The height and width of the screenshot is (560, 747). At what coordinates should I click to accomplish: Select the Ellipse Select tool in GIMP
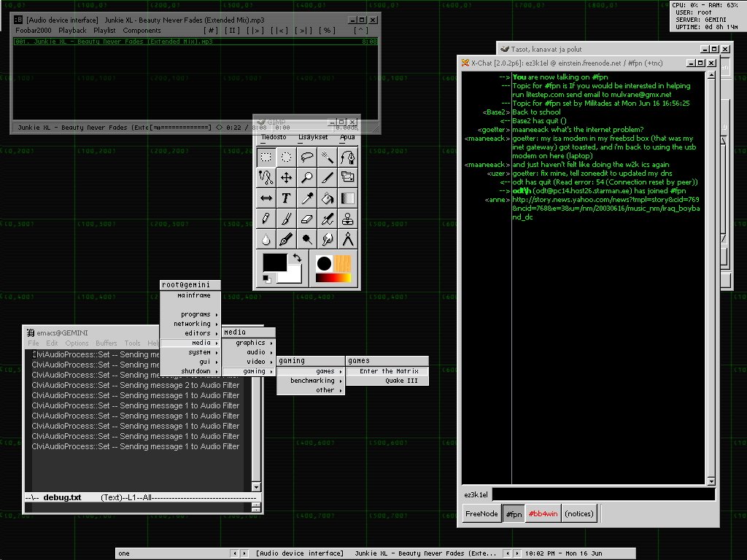pyautogui.click(x=286, y=157)
